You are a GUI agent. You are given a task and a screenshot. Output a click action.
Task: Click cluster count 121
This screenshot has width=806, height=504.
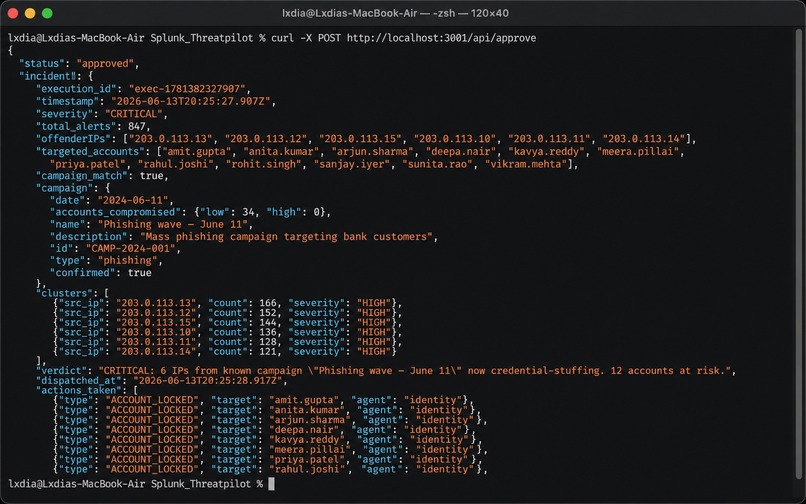click(268, 352)
